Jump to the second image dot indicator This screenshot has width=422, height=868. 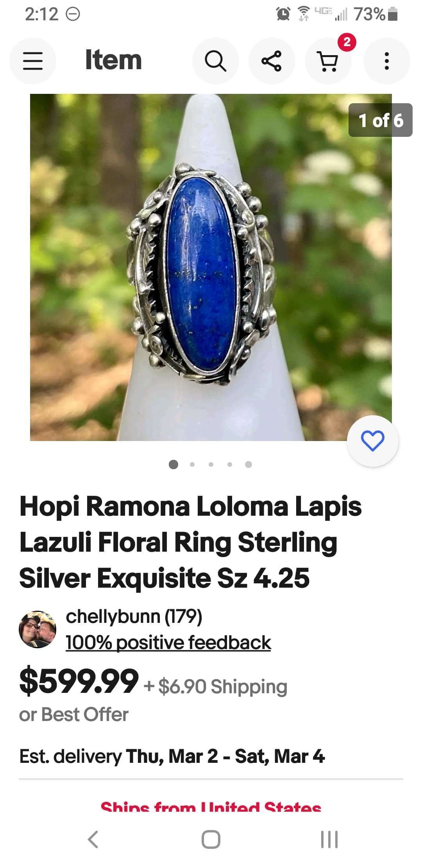point(192,464)
